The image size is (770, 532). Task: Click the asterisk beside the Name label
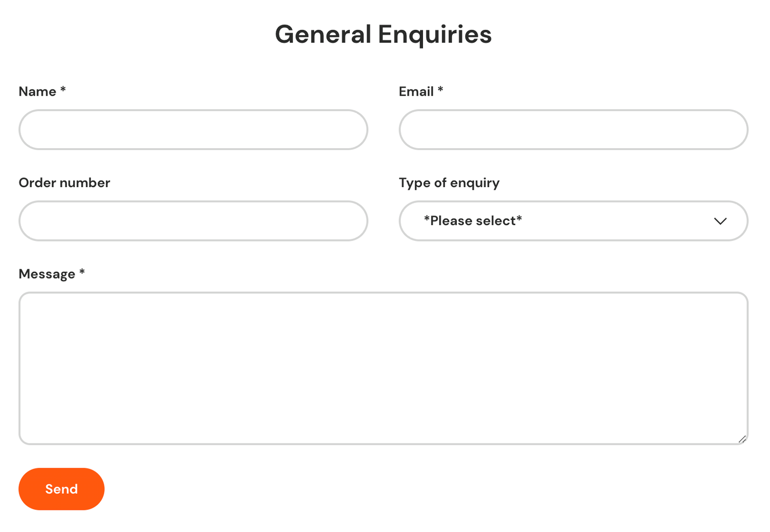pyautogui.click(x=63, y=89)
